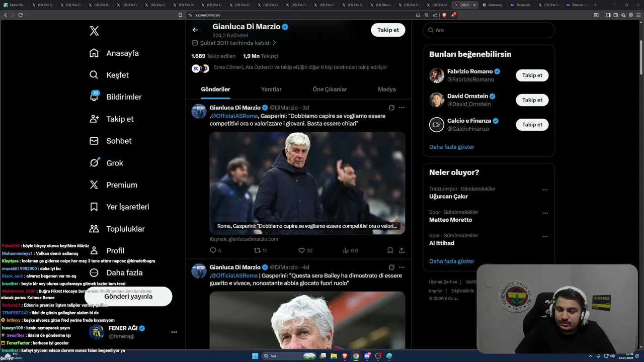Open Bildirimler notifications bell
This screenshot has height=362, width=644.
[115, 97]
